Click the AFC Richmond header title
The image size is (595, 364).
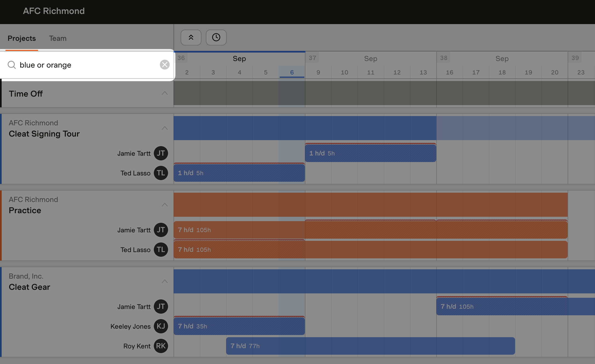54,11
